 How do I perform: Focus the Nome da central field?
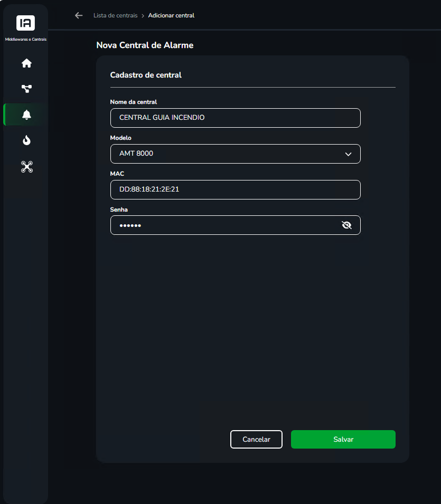click(235, 118)
